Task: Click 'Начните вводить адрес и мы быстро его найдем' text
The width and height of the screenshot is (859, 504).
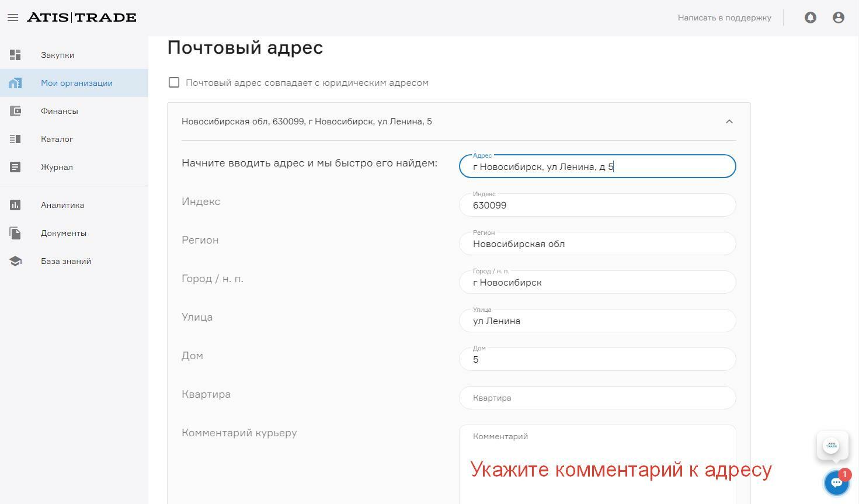Action: [x=309, y=163]
